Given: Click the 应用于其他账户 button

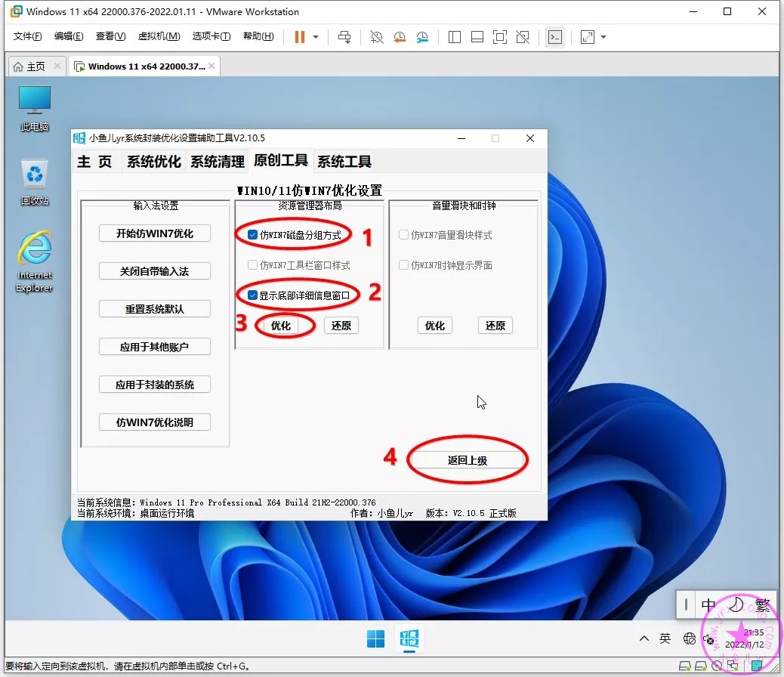Looking at the screenshot, I should click(x=155, y=347).
